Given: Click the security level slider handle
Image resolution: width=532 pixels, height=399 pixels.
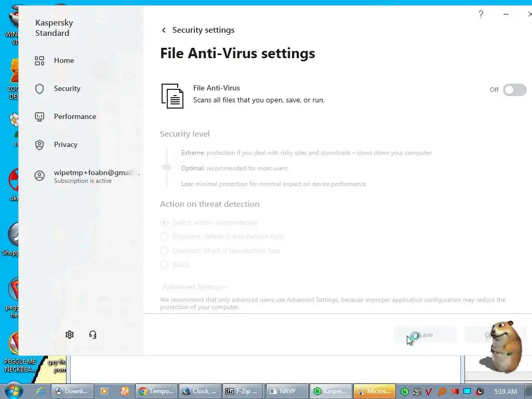Looking at the screenshot, I should tap(167, 167).
